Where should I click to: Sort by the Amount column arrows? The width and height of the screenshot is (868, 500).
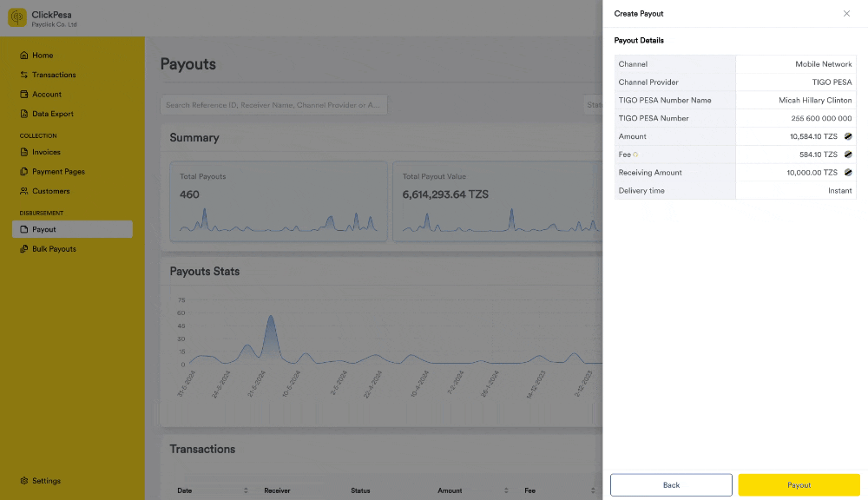(x=506, y=490)
